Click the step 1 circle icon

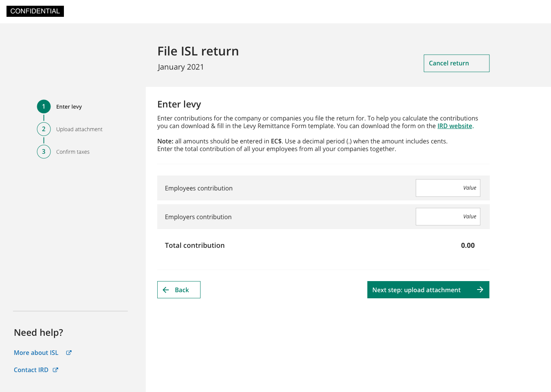(44, 107)
